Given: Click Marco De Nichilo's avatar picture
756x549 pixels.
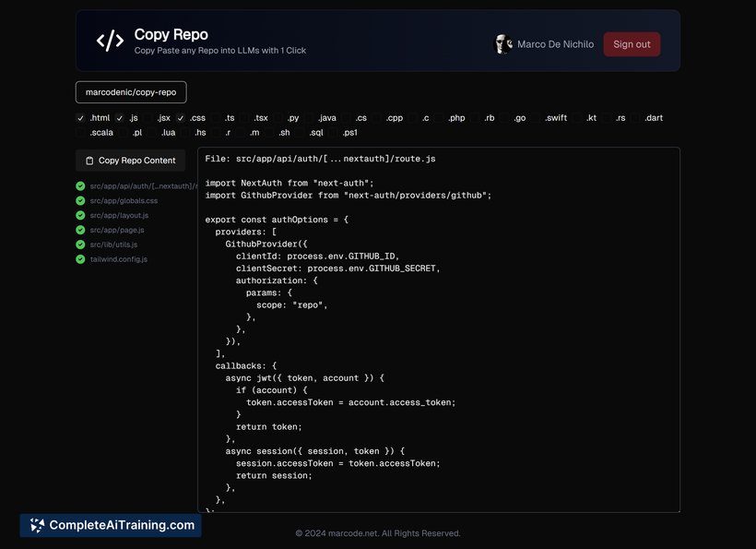Looking at the screenshot, I should [x=503, y=44].
